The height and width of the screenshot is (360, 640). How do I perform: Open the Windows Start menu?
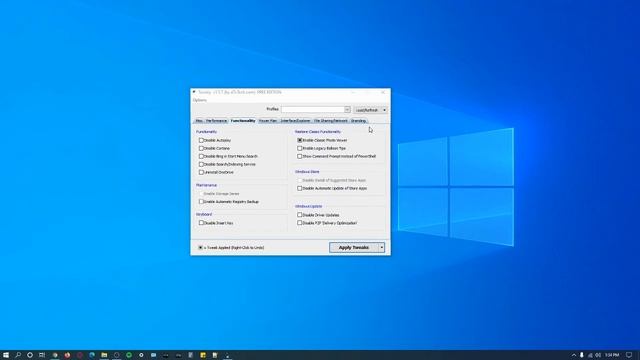point(6,355)
